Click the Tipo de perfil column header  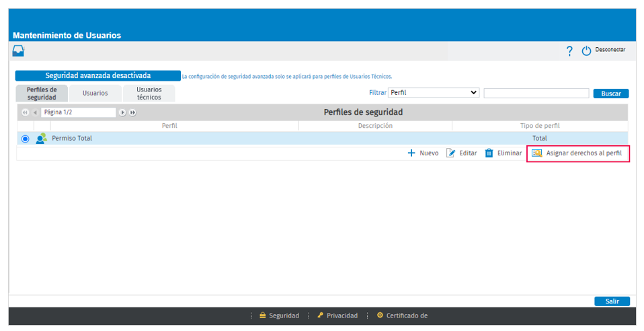tap(540, 126)
